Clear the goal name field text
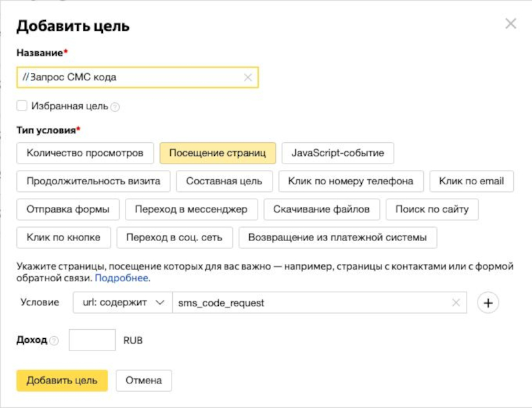The height and width of the screenshot is (408, 532). [248, 78]
